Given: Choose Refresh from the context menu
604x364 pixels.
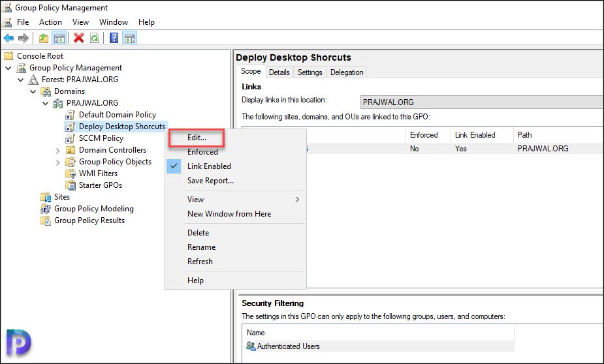Looking at the screenshot, I should 200,262.
